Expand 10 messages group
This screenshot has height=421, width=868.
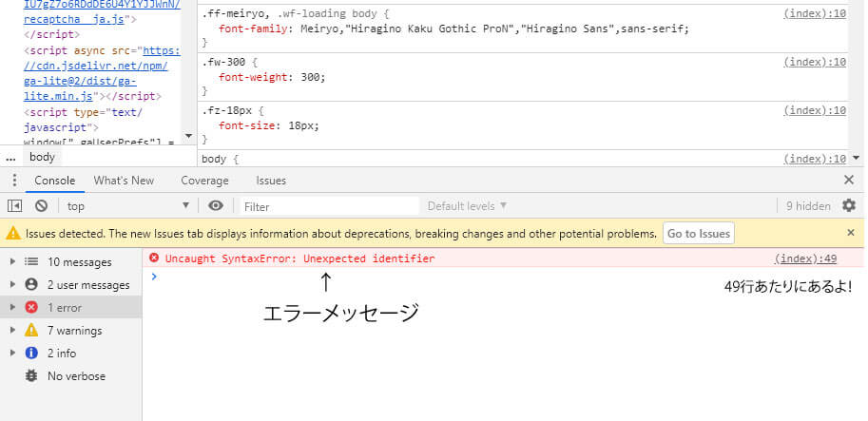(x=12, y=261)
